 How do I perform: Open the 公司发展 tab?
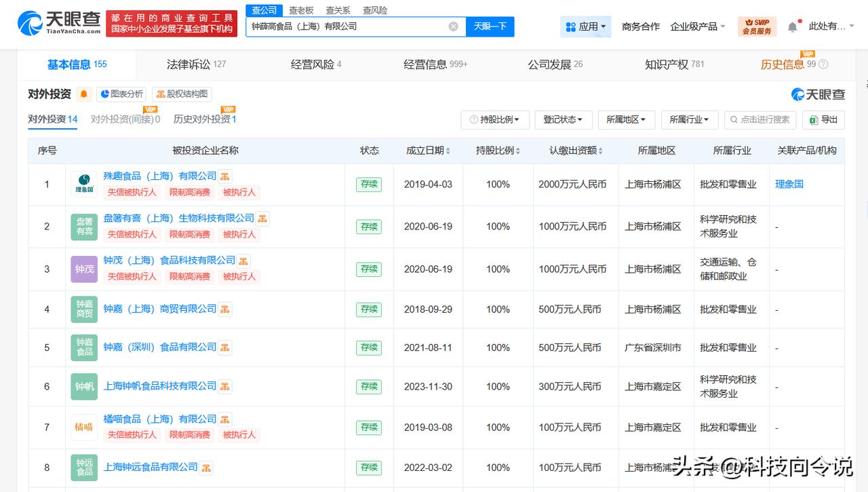[x=555, y=64]
